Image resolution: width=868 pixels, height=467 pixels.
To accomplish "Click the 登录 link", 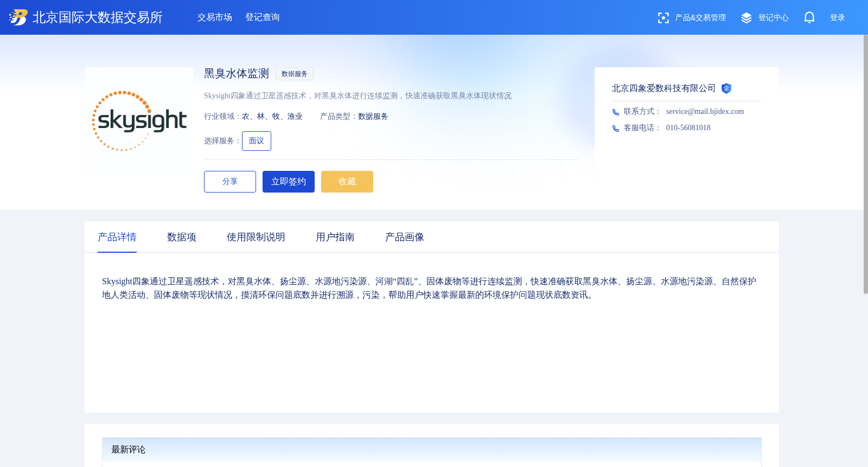I will (x=838, y=18).
